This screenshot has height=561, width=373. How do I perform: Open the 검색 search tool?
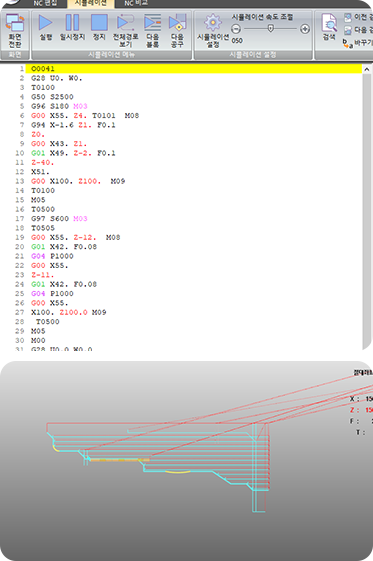[x=329, y=27]
